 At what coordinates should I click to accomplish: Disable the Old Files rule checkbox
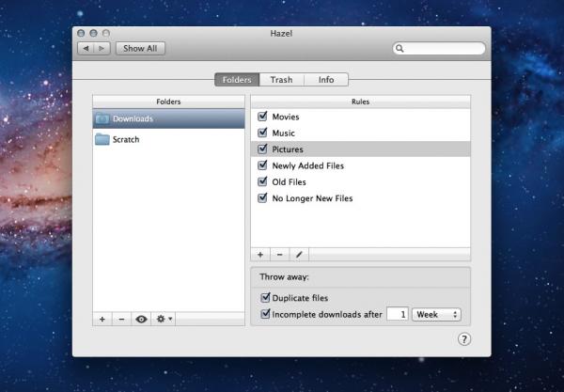point(262,181)
